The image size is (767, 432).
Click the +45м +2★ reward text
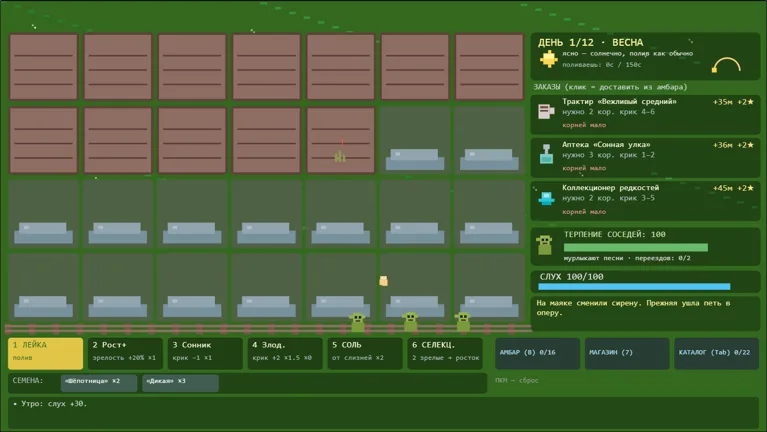(x=733, y=188)
